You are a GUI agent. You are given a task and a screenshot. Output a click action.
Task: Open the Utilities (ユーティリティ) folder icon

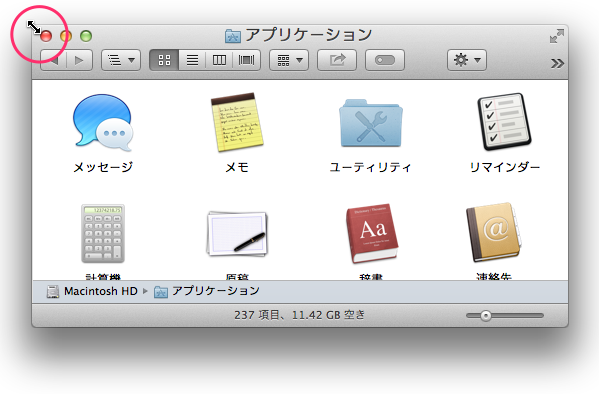(371, 123)
